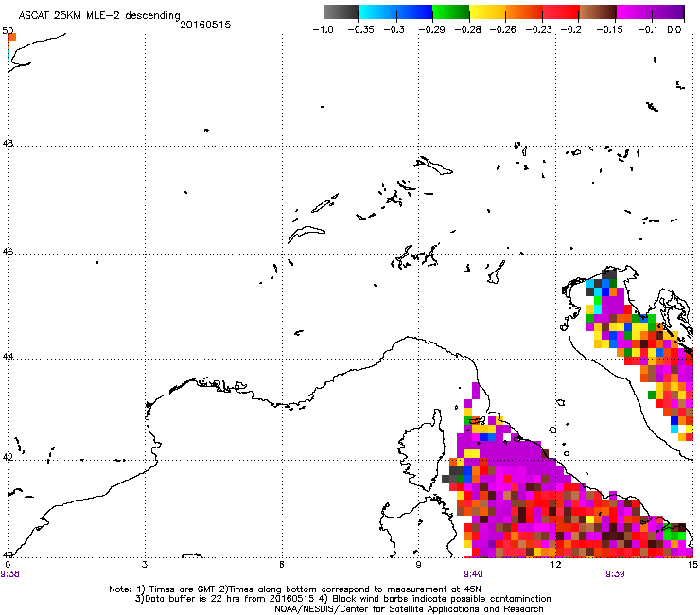The width and height of the screenshot is (700, 615).
Task: Click the magenta-to-purple color bar segment
Action: pyautogui.click(x=650, y=12)
